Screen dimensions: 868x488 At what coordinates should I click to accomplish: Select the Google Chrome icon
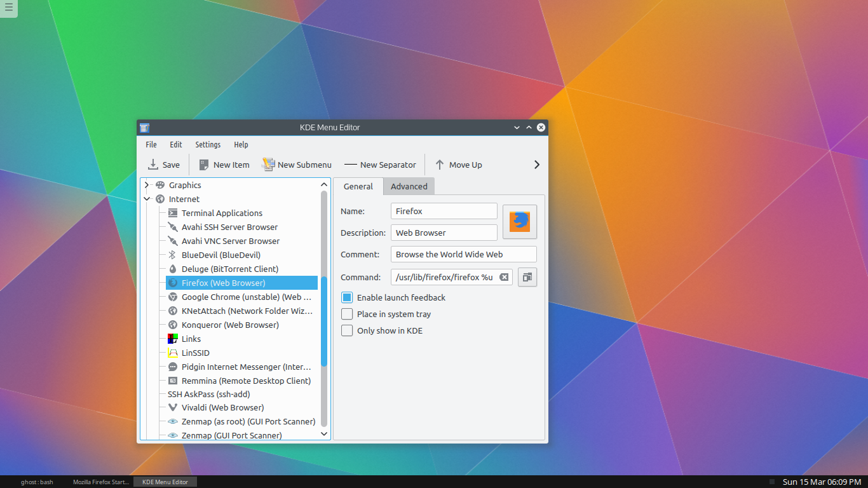point(172,297)
